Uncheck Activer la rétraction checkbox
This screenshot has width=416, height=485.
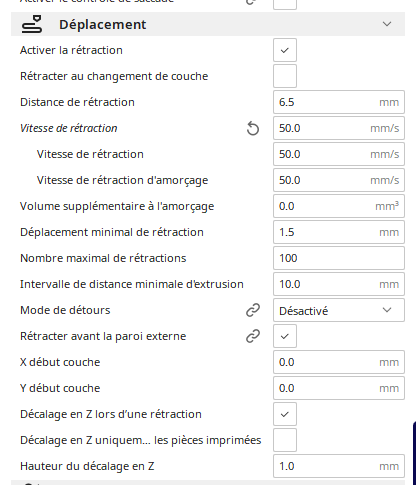(285, 50)
